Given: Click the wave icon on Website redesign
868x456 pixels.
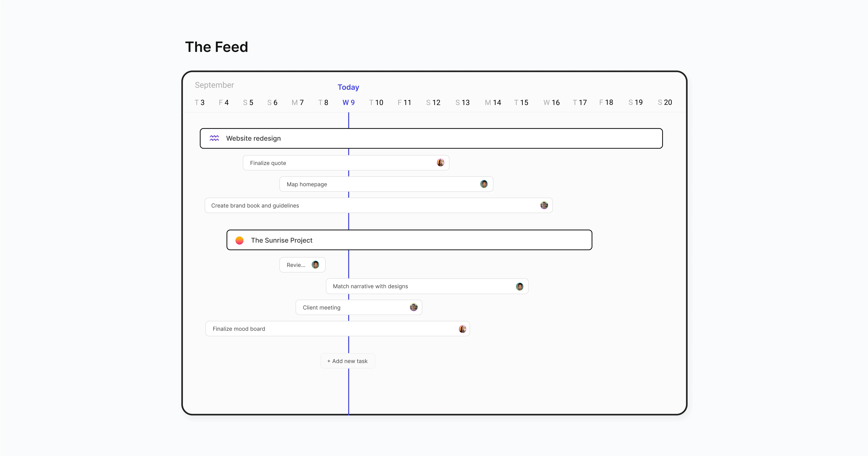Looking at the screenshot, I should (214, 138).
